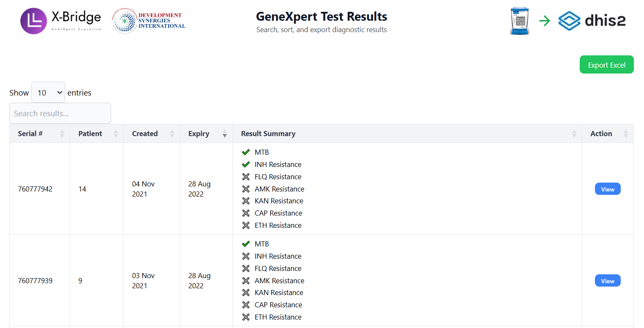Click the GeneXpert machine icon

point(519,21)
